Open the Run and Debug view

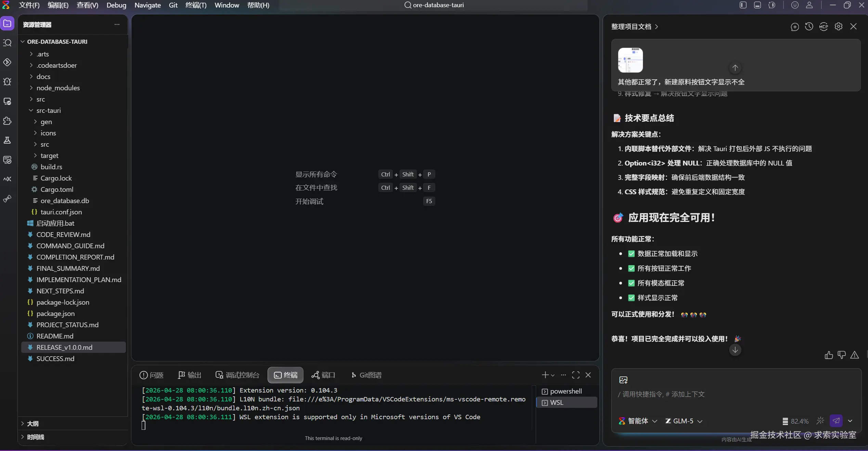click(x=7, y=82)
